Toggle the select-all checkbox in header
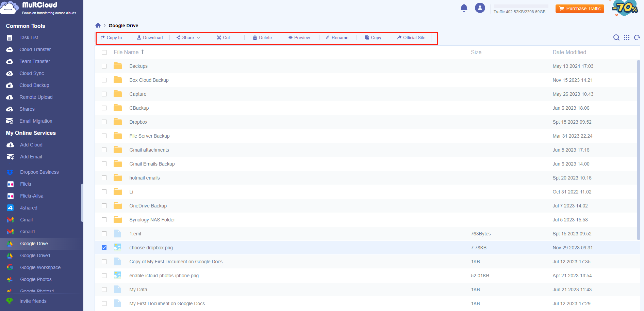The image size is (644, 311). point(104,52)
